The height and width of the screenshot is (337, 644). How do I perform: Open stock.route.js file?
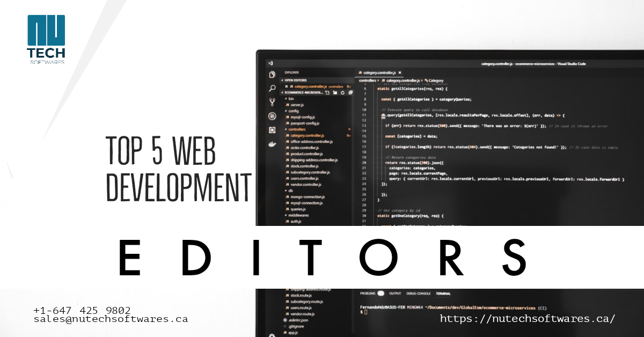(298, 295)
